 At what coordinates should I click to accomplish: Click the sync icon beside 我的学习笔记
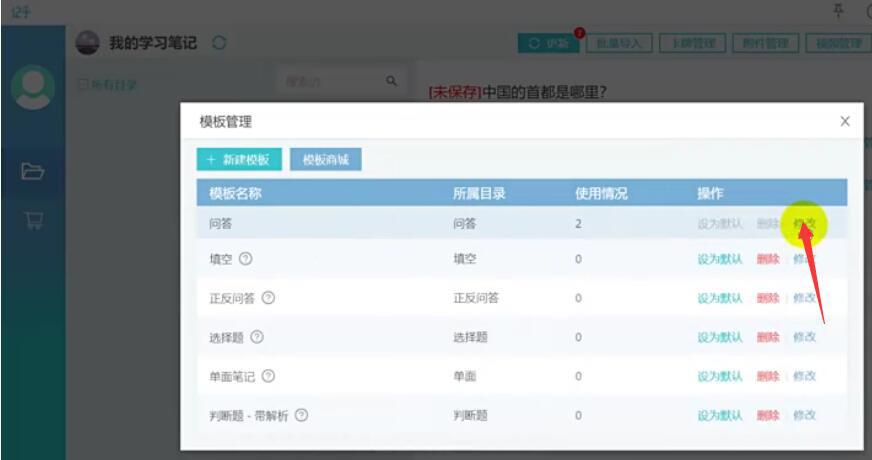(219, 43)
